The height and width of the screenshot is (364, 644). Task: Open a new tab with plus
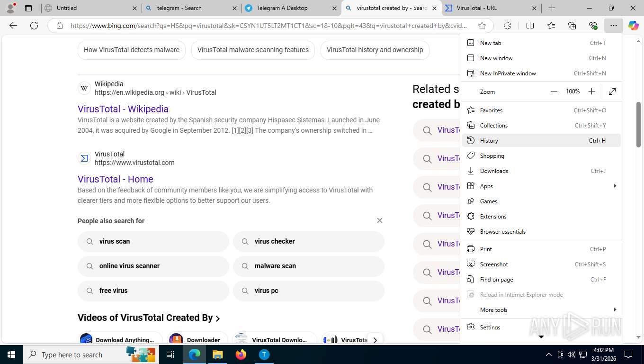552,8
